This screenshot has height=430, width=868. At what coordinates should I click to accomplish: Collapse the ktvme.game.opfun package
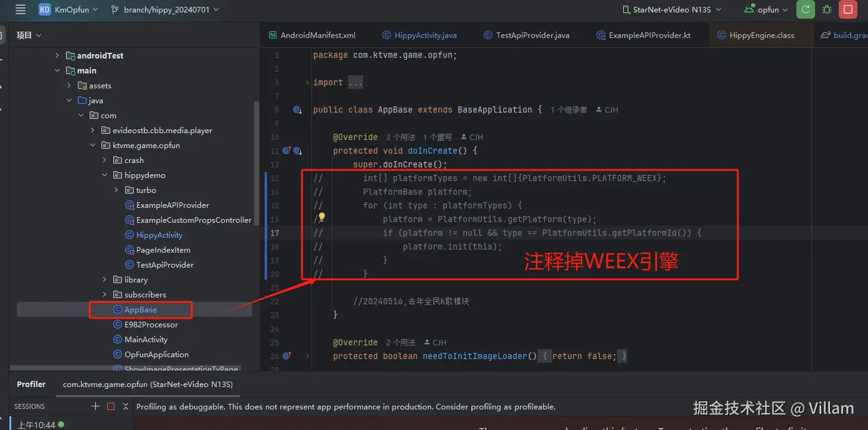pyautogui.click(x=93, y=145)
